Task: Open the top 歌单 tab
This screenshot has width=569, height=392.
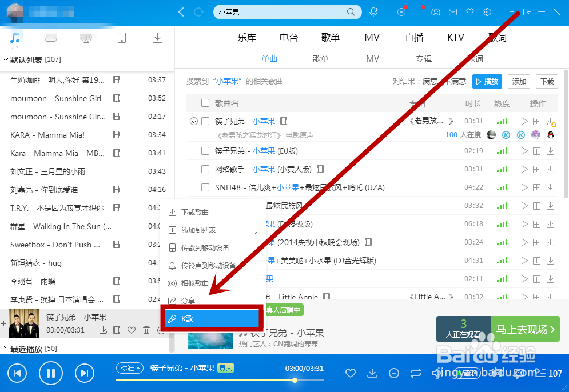Action: [x=330, y=38]
